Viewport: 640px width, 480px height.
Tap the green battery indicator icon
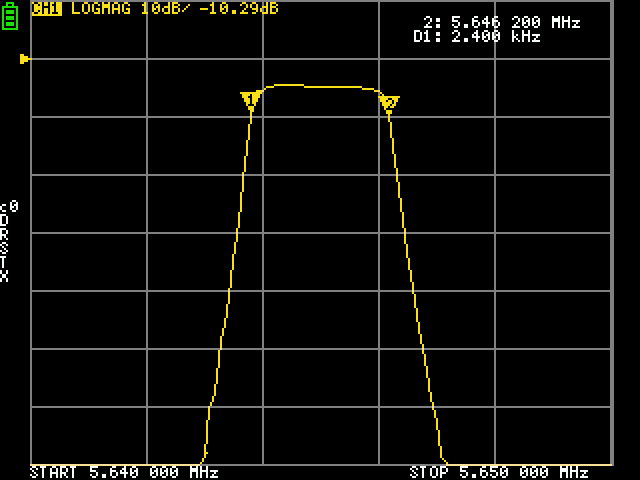10,15
